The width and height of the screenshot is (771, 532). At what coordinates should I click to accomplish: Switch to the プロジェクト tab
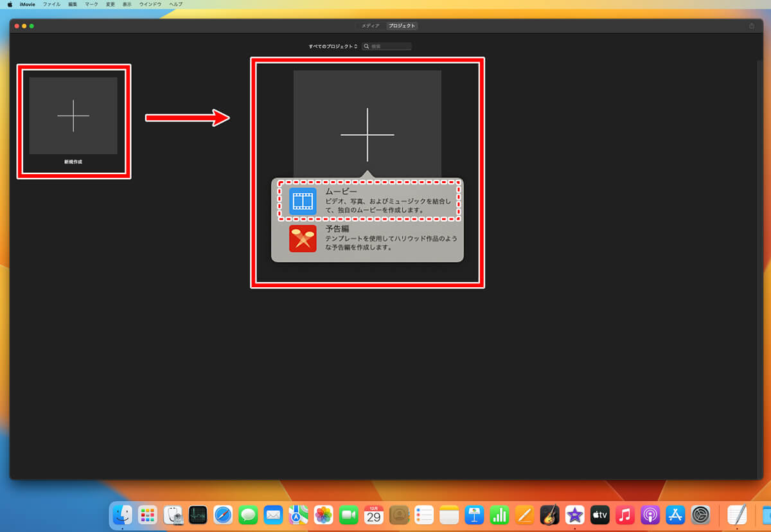coord(402,26)
